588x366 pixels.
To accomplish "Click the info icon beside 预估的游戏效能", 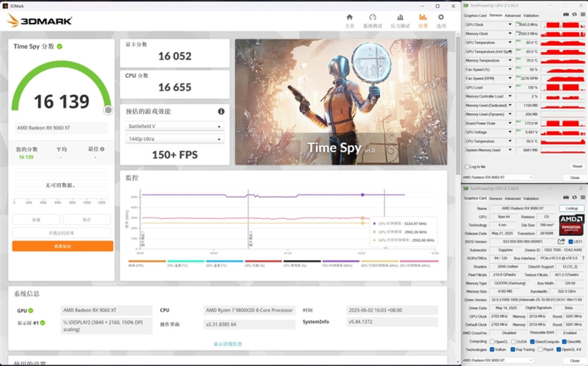I will [221, 111].
